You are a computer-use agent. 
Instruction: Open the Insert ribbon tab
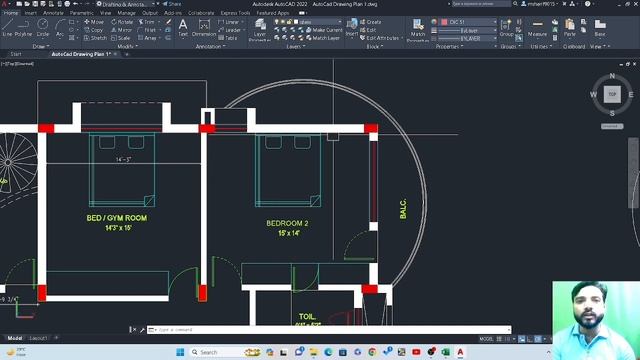[x=31, y=13]
